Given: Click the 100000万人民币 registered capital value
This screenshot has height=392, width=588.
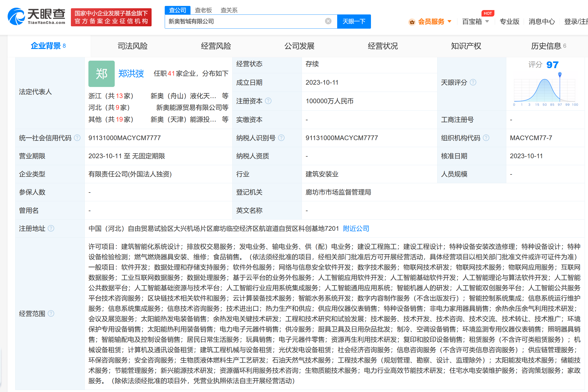Looking at the screenshot, I should coord(329,101).
